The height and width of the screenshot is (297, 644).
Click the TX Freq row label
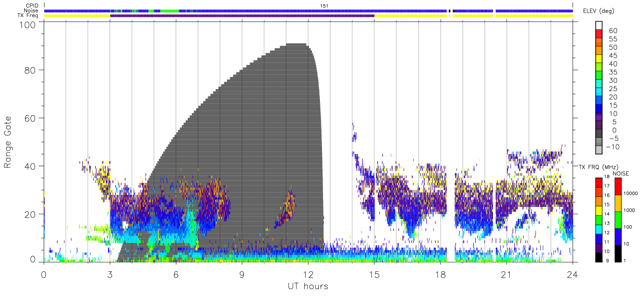point(29,16)
